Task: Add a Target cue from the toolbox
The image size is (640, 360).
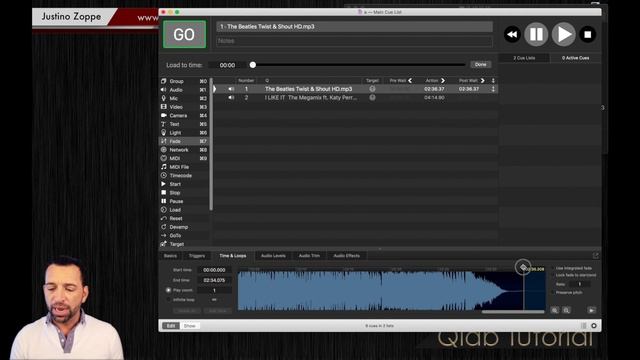Action: coord(184,244)
